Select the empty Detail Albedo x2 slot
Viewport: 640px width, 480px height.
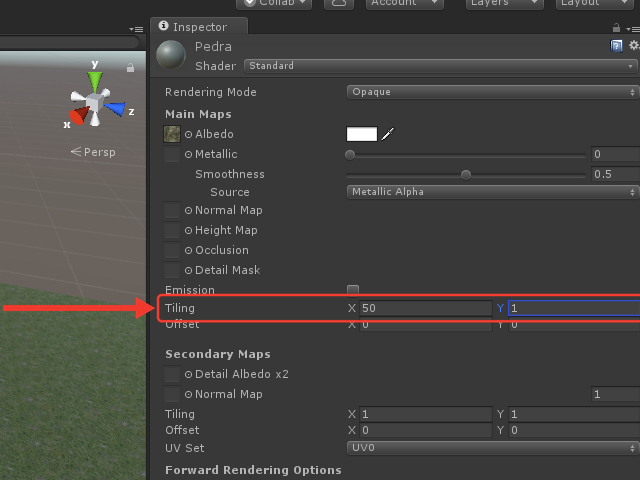coord(172,374)
